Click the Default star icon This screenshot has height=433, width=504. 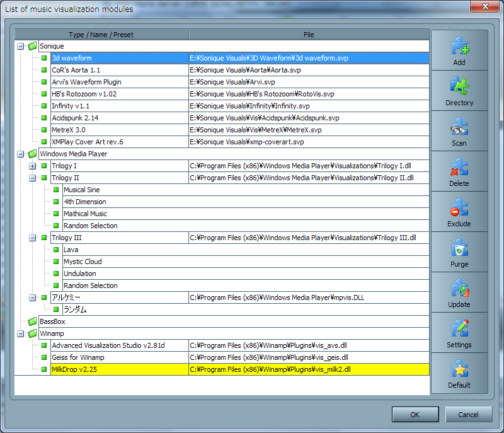click(459, 369)
